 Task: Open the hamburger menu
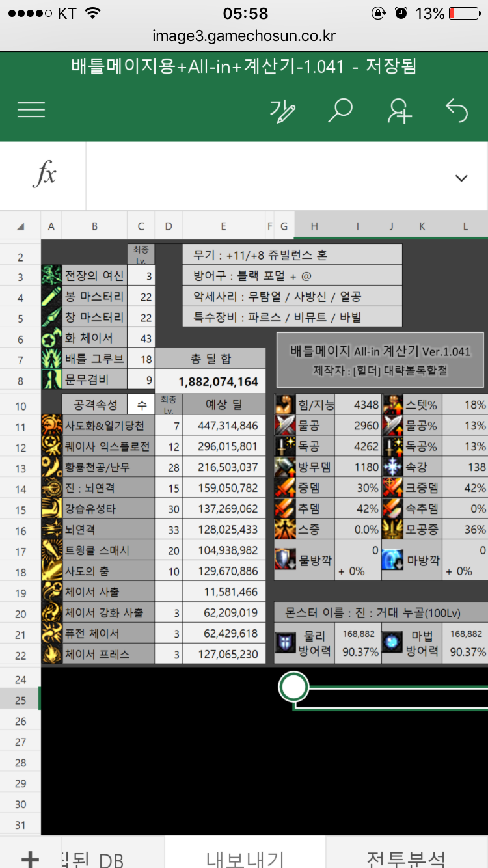pyautogui.click(x=31, y=110)
